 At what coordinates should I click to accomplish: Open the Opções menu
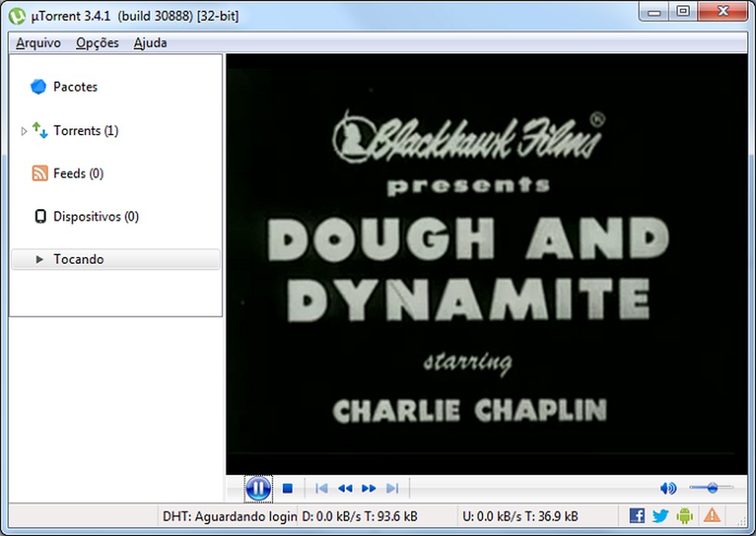(98, 43)
